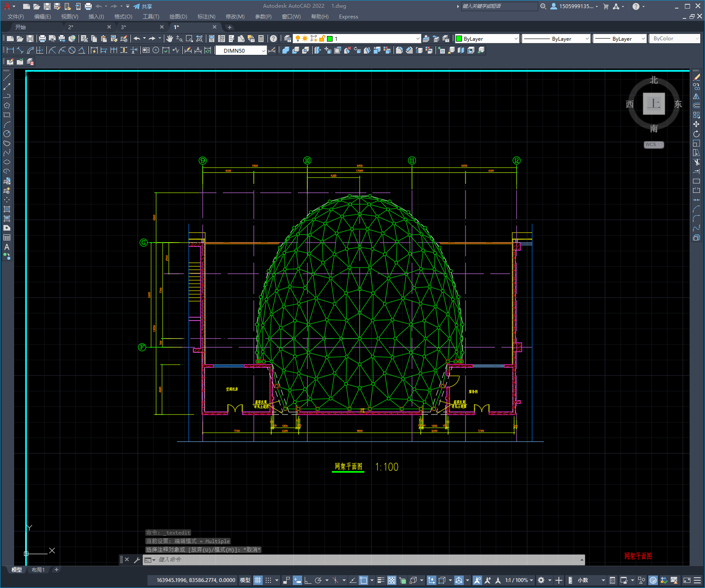Select the Aligned dimension tool
Screen dimensions: 705x588
point(20,50)
